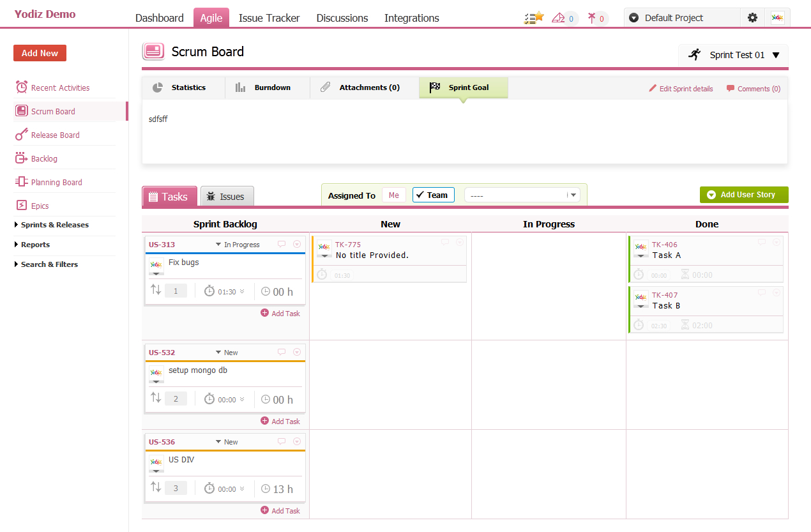Image resolution: width=811 pixels, height=532 pixels.
Task: Click the starred checklist icon in header
Action: [533, 18]
